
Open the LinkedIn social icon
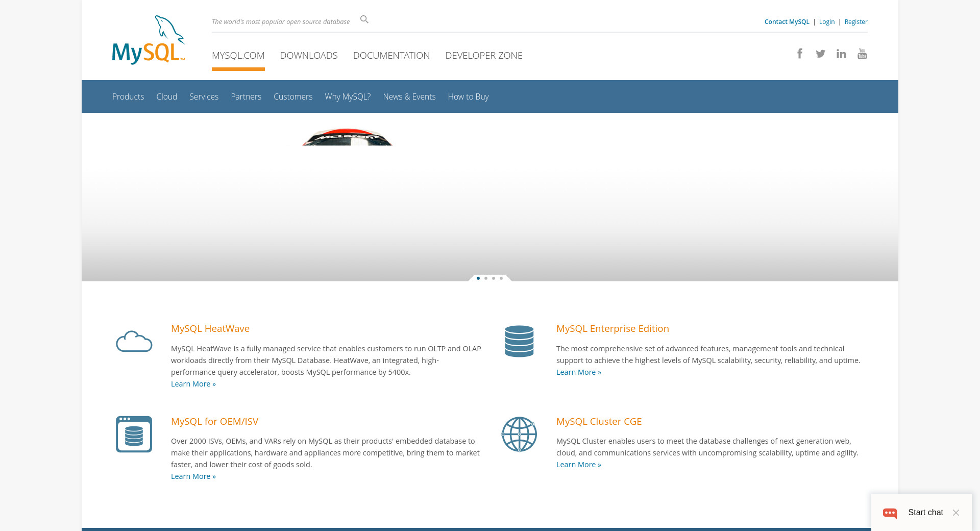pyautogui.click(x=841, y=54)
